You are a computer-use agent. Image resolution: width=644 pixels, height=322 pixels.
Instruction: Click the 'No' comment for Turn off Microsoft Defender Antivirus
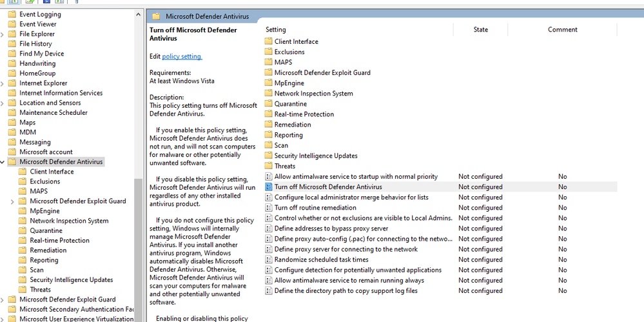pyautogui.click(x=562, y=186)
